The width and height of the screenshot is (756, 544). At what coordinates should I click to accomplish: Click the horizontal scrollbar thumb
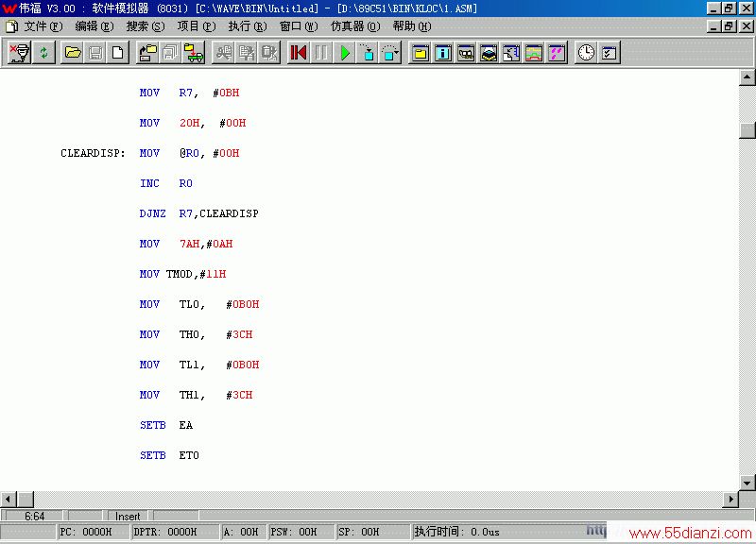[26, 499]
